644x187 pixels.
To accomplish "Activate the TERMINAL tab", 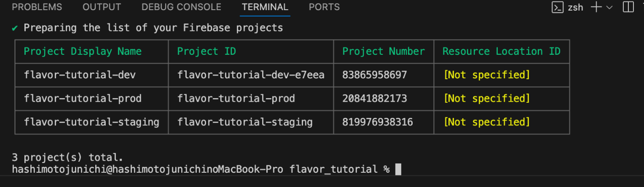I will pyautogui.click(x=265, y=7).
